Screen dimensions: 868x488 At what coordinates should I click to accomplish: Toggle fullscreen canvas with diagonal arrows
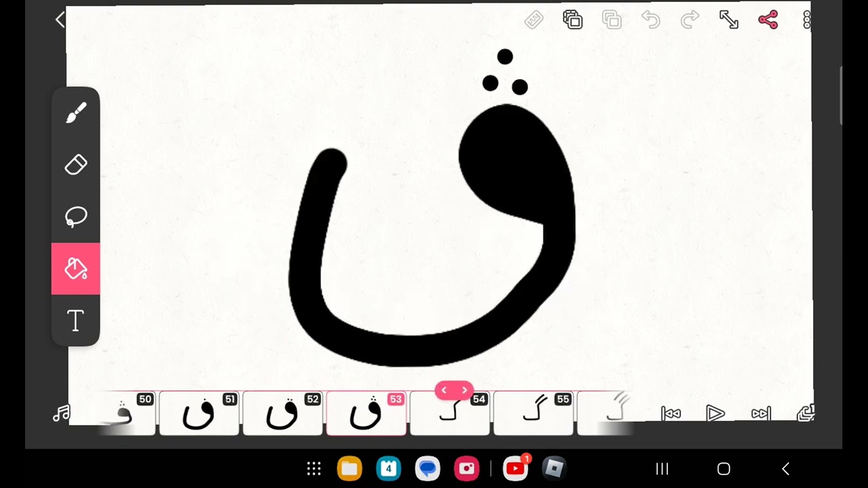729,20
